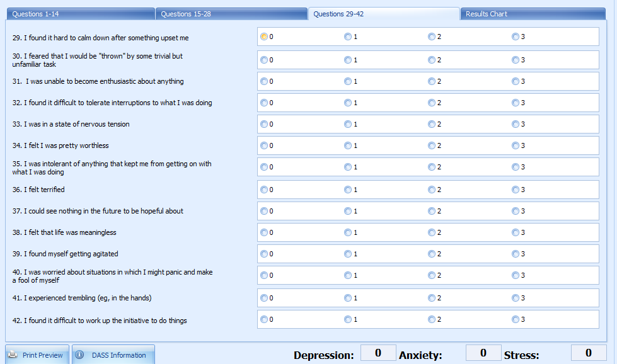Viewport: 617px width, 364px height.
Task: Open the Questions 15-28 tab
Action: coord(231,14)
